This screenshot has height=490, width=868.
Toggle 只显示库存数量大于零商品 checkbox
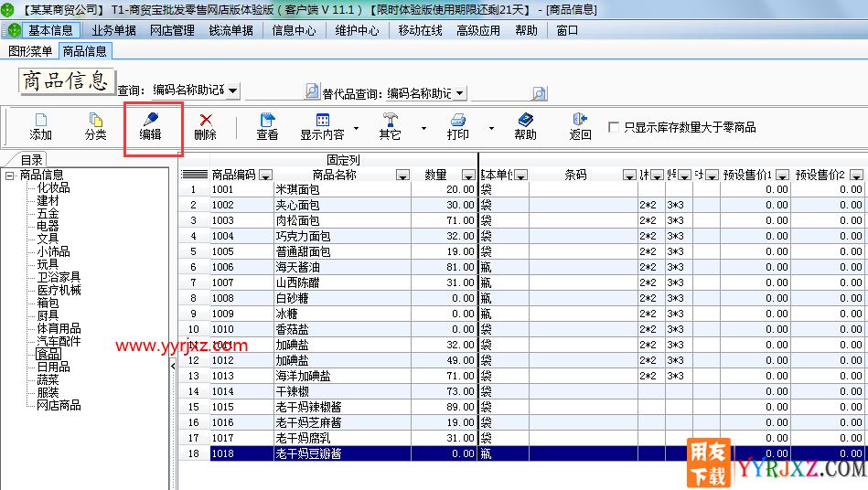(614, 127)
